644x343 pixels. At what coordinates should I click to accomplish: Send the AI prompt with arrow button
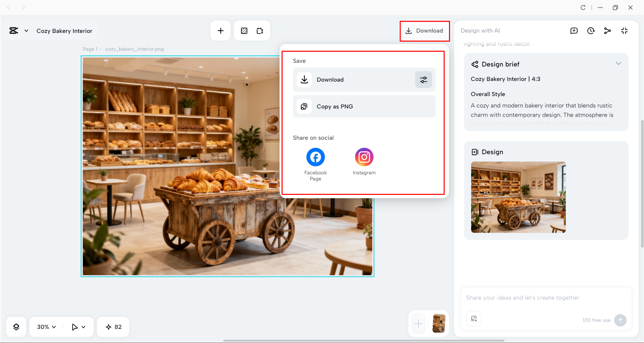[620, 320]
